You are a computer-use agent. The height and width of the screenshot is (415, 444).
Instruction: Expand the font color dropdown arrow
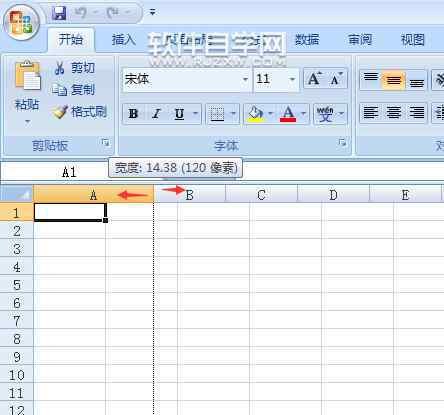tap(304, 114)
